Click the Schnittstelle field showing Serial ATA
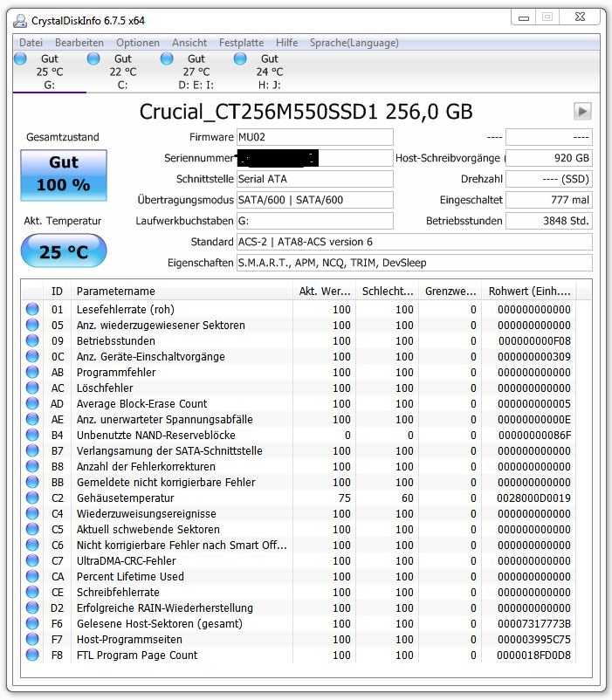This screenshot has width=612, height=700. 314,179
